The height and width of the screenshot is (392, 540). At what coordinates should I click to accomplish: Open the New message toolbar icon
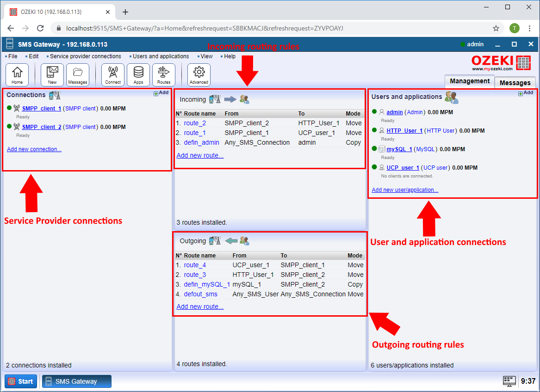52,75
